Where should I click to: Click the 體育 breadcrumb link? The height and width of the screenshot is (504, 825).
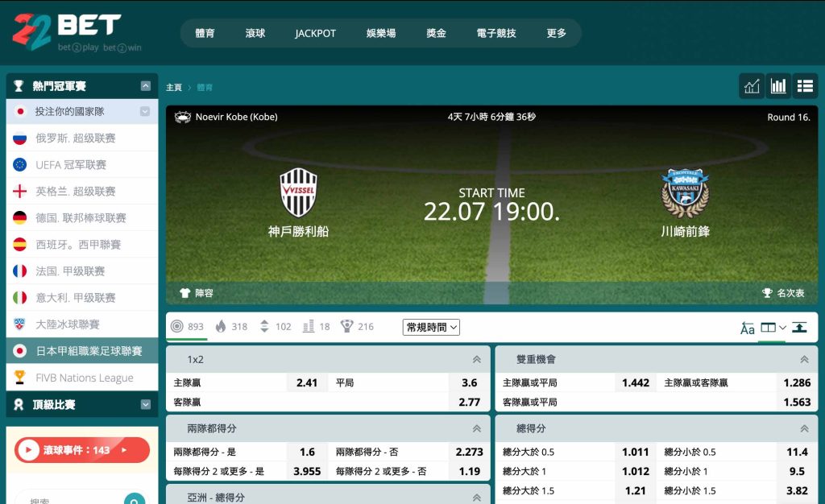point(205,87)
